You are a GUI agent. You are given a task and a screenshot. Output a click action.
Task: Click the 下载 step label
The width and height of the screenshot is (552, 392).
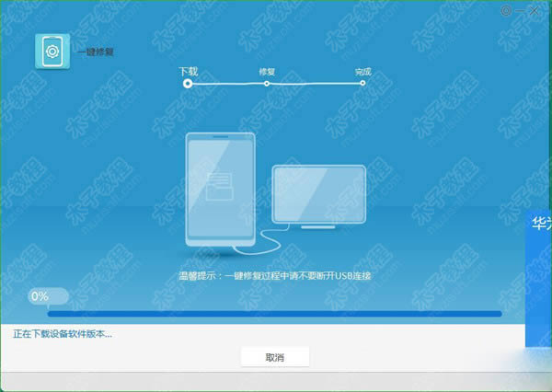(188, 70)
